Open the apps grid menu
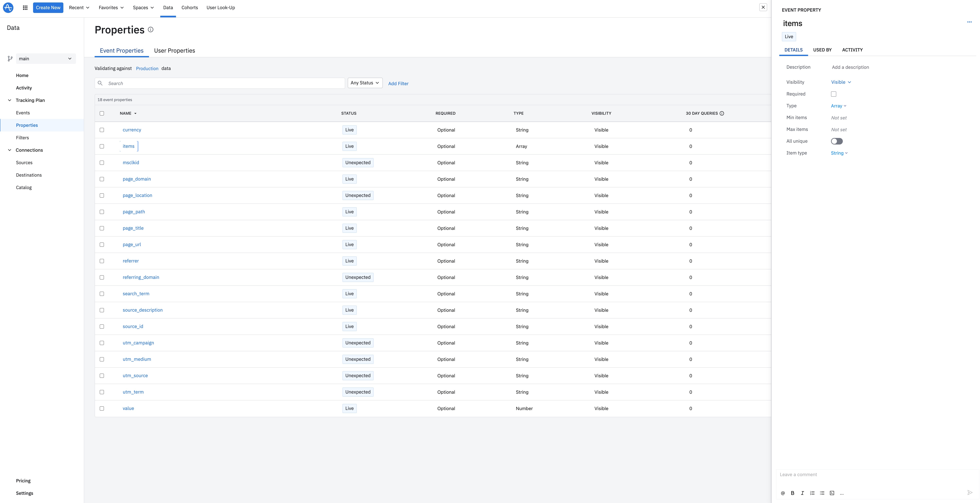 (25, 8)
